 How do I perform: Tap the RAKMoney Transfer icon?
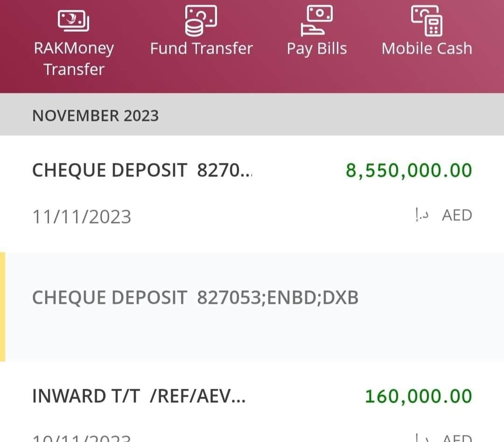tap(74, 21)
